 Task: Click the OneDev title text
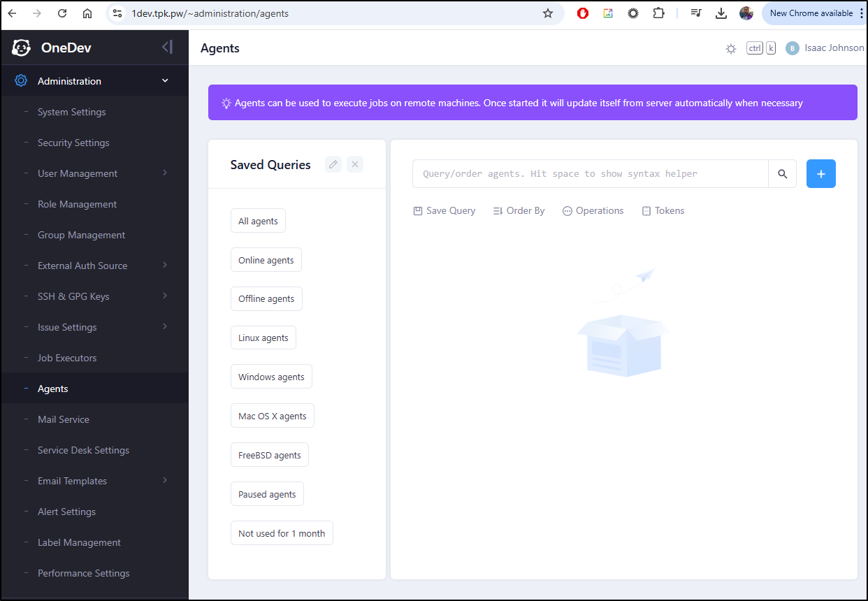tap(66, 48)
